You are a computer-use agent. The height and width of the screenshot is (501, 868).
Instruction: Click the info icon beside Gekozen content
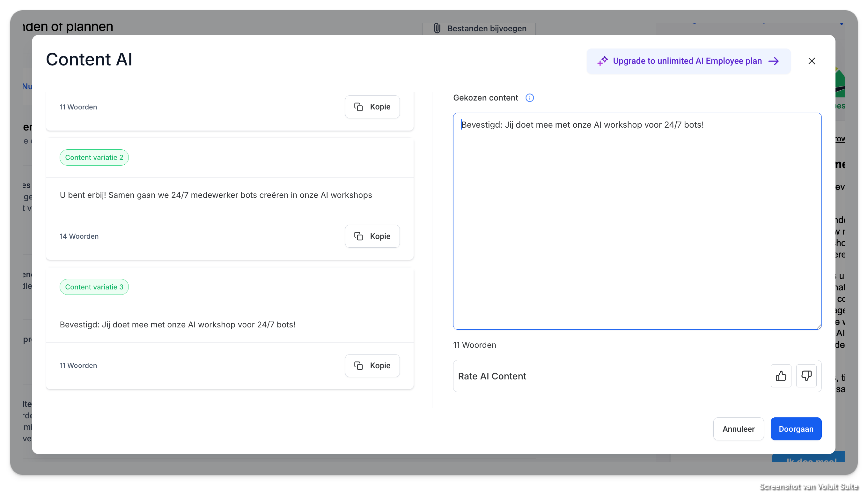(529, 98)
